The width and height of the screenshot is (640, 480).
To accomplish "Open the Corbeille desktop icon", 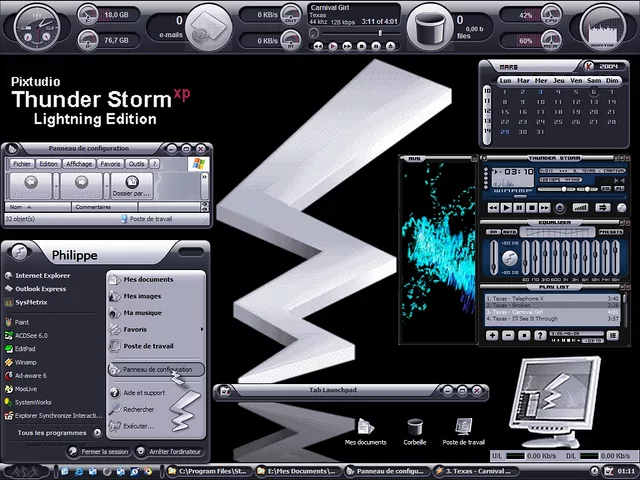I will (x=415, y=431).
